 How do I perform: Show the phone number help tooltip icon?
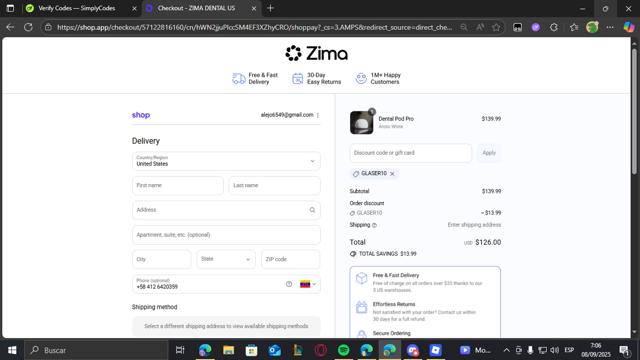point(289,284)
